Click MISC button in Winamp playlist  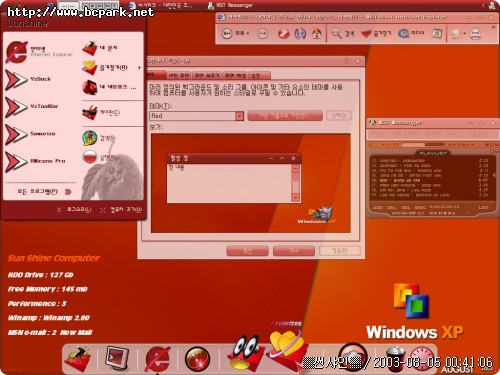tap(420, 207)
